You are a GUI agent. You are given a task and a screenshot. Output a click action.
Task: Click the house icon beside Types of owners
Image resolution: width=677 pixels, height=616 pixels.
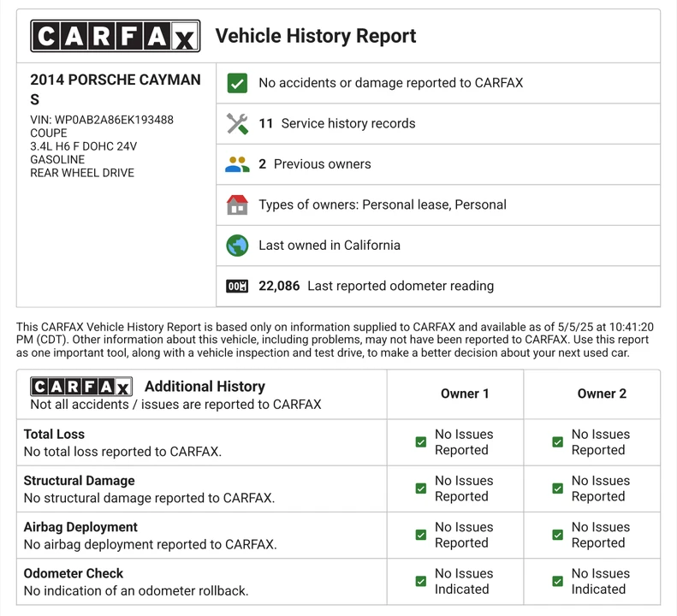click(237, 204)
